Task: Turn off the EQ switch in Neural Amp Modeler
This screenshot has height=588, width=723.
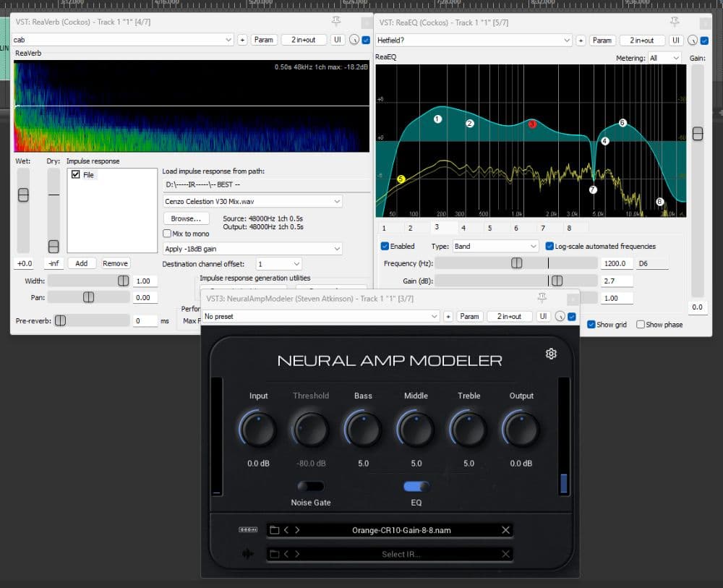Action: pyautogui.click(x=416, y=486)
